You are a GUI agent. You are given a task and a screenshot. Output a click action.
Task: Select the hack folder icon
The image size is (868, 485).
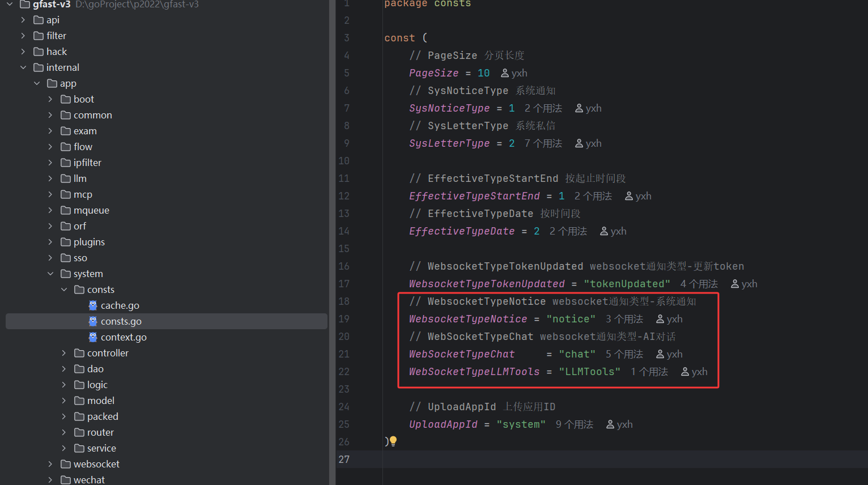click(39, 52)
